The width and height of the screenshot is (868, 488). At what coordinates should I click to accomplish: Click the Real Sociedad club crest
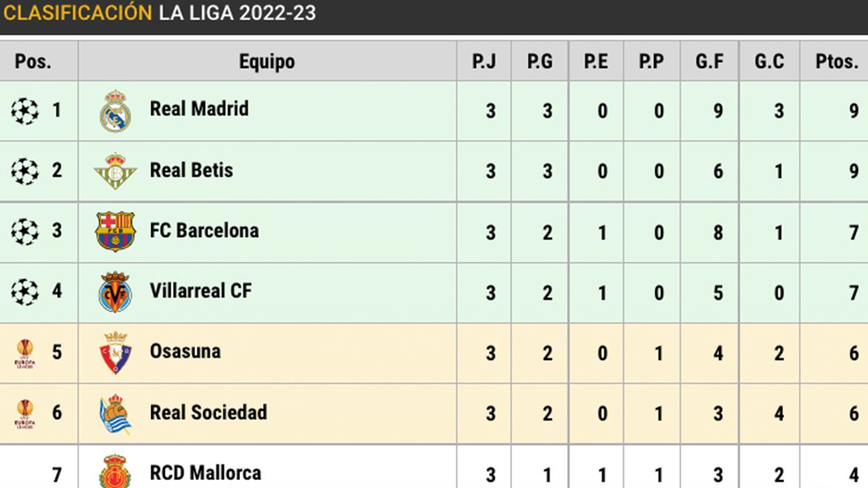(x=115, y=414)
